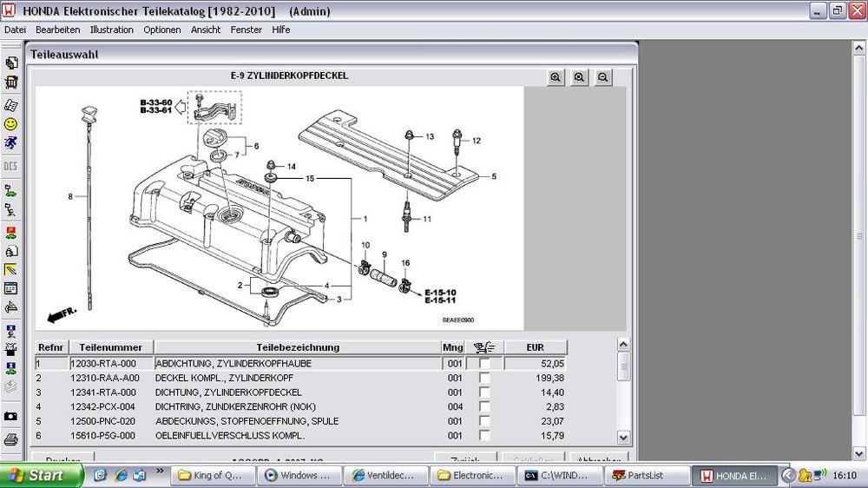
Task: Click callout number 8 on the dipstick
Action: tap(70, 196)
